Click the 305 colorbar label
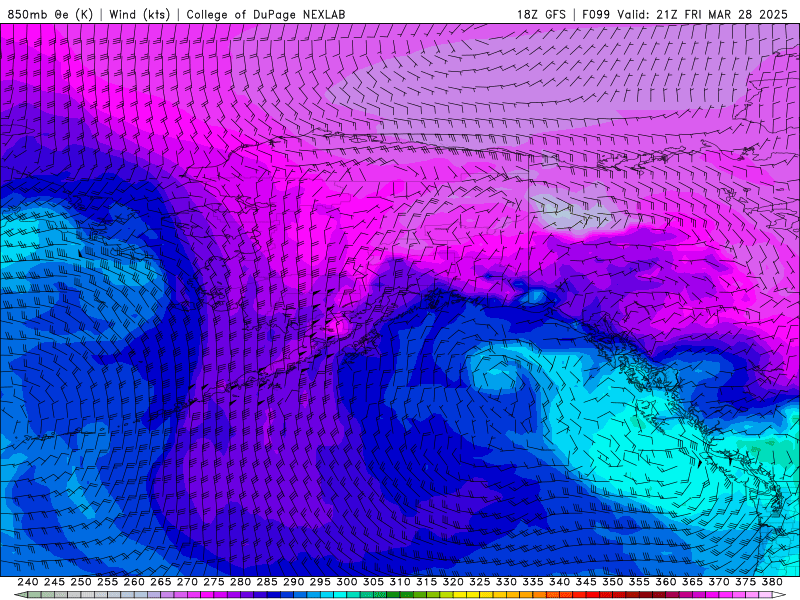Viewport: 800px width, 600px height. click(x=373, y=582)
